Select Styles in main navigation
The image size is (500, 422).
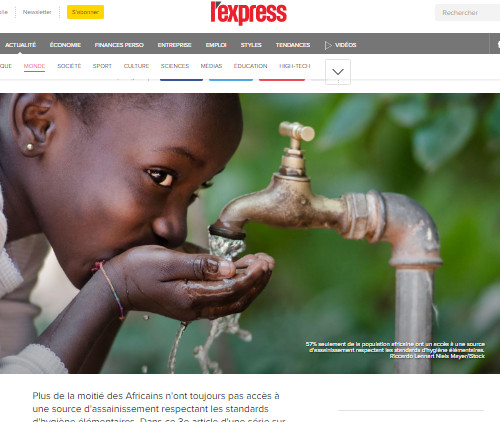coord(251,45)
